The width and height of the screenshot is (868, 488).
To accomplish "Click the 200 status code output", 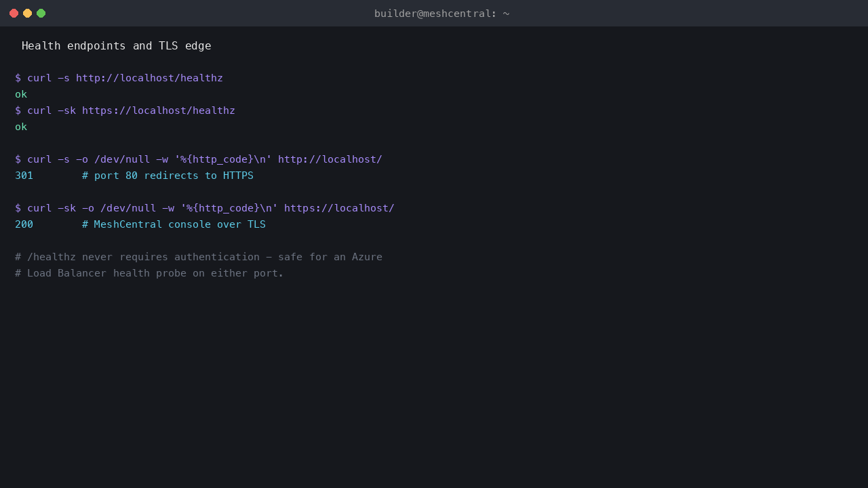I will [24, 224].
